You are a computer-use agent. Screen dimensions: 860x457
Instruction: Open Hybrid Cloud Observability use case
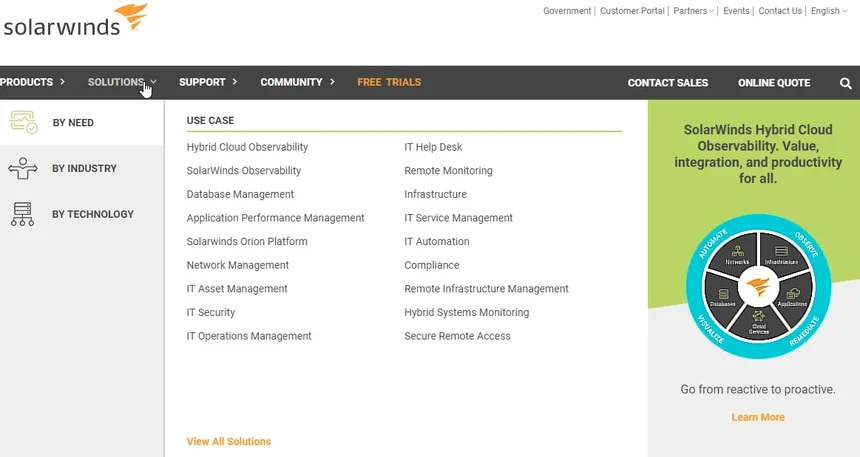point(247,147)
